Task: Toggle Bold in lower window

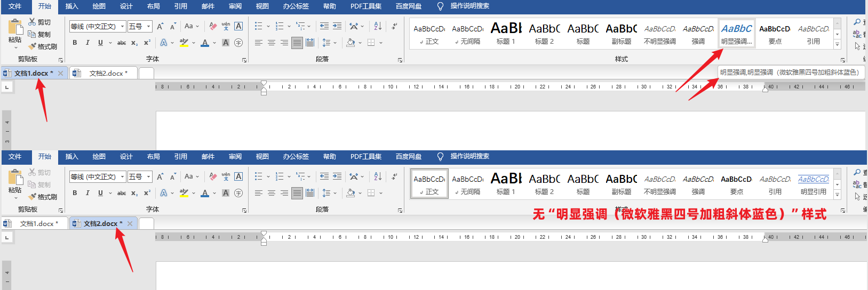Action: coord(75,193)
